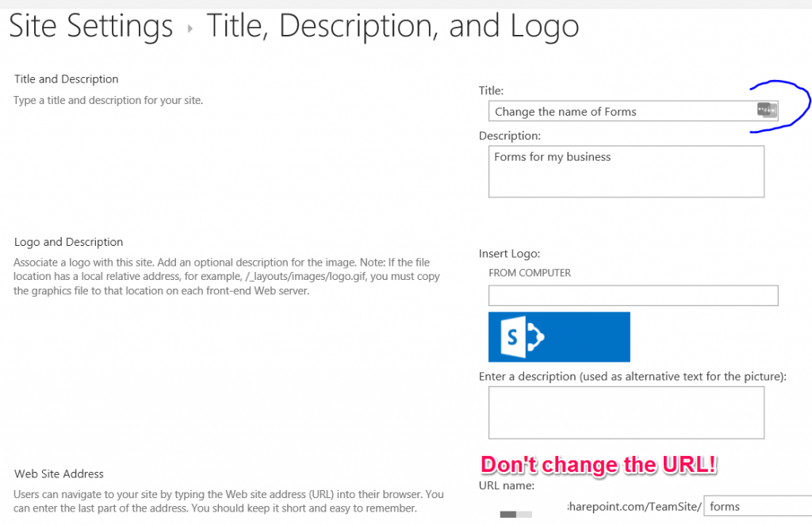Click the blue SharePoint logo preview image
The height and width of the screenshot is (525, 812).
559,336
